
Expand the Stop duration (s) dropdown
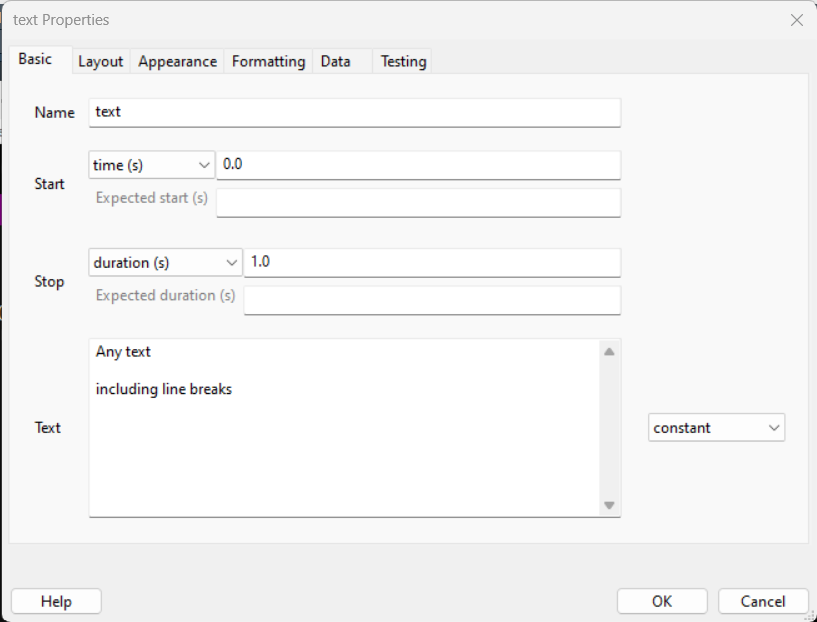tap(165, 263)
